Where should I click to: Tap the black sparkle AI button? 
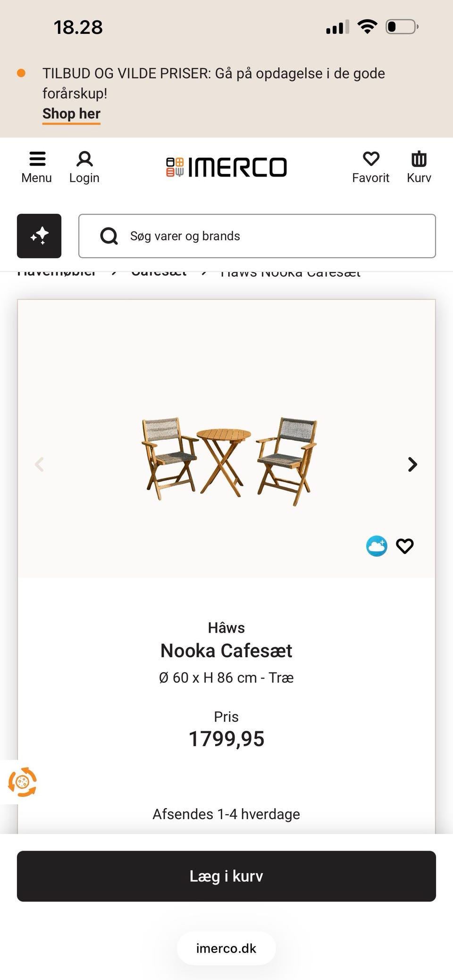tap(39, 236)
